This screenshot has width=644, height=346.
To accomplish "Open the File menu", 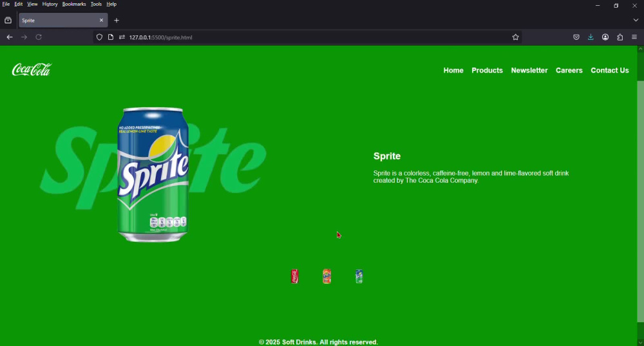I will tap(6, 4).
